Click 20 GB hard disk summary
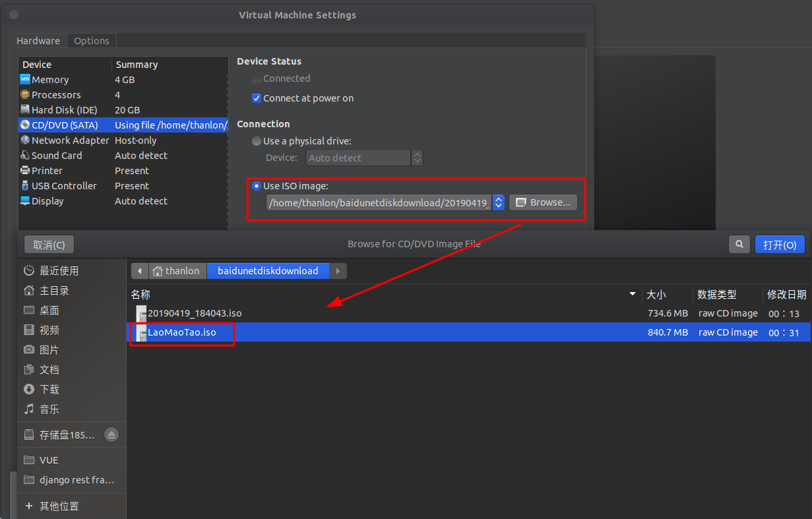This screenshot has width=812, height=519. point(127,110)
